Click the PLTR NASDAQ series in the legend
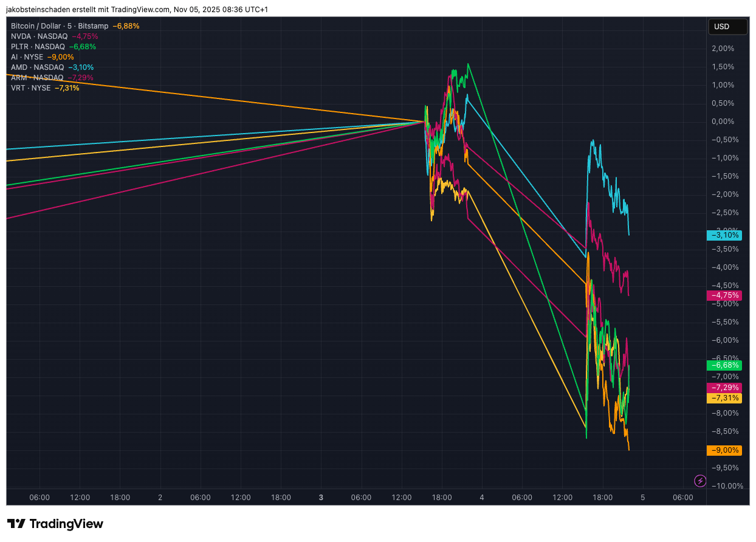Viewport: 756px width, 542px height. [x=38, y=47]
